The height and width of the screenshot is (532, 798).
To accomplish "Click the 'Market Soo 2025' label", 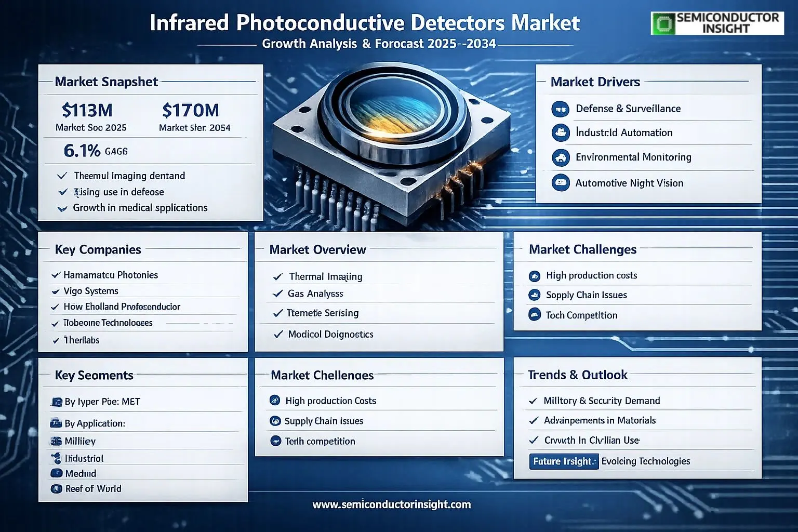I will (x=91, y=128).
